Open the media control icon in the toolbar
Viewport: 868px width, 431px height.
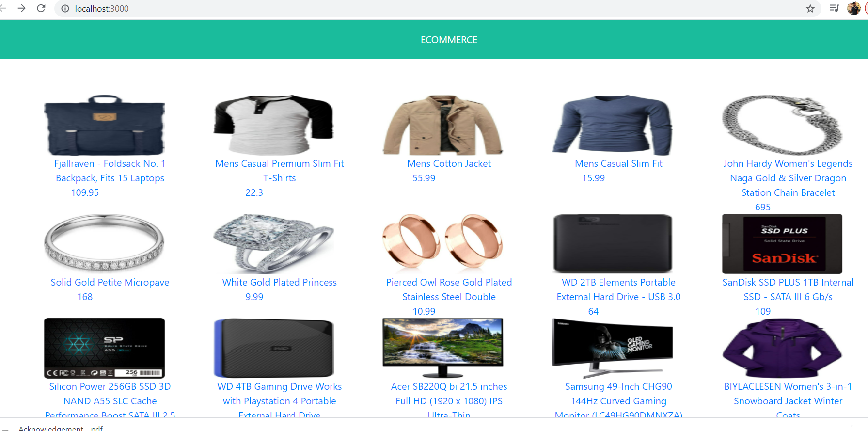click(x=834, y=8)
